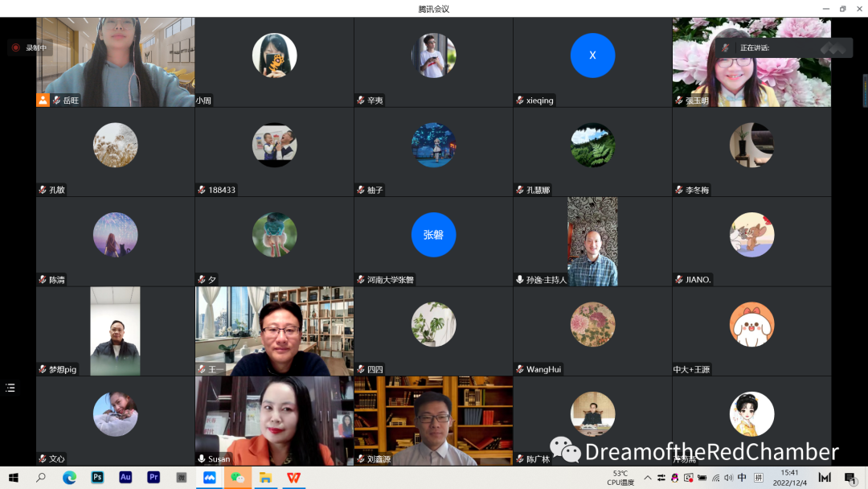Screen dimensions: 868x489
Task: Click the orange host badge beside 岳旺
Action: tap(43, 100)
